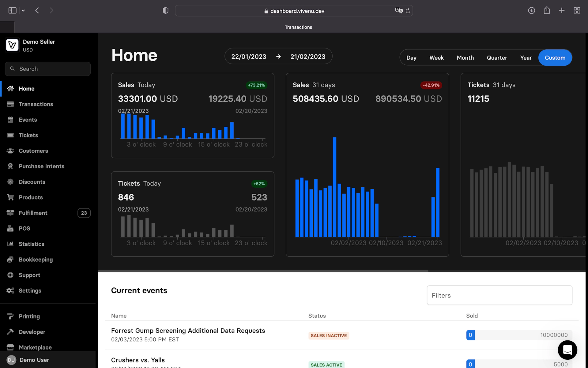
Task: Open the Filters dropdown field
Action: (x=499, y=295)
